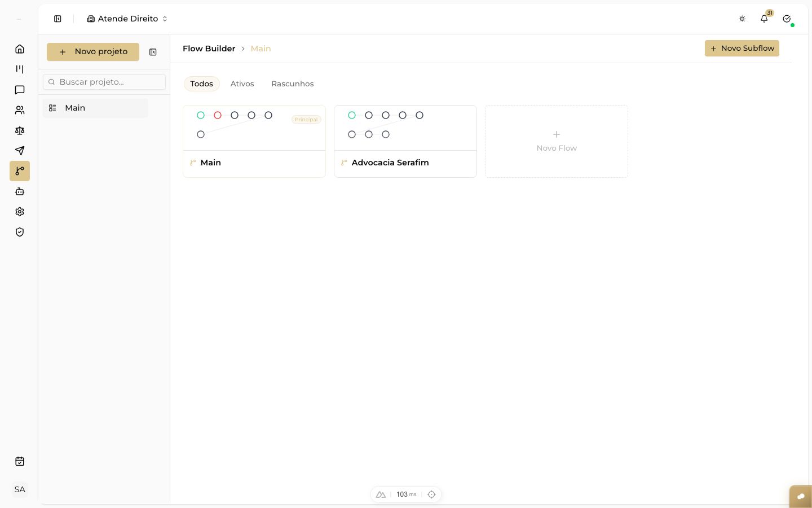
Task: Open the kanban board icon in sidebar
Action: 20,69
